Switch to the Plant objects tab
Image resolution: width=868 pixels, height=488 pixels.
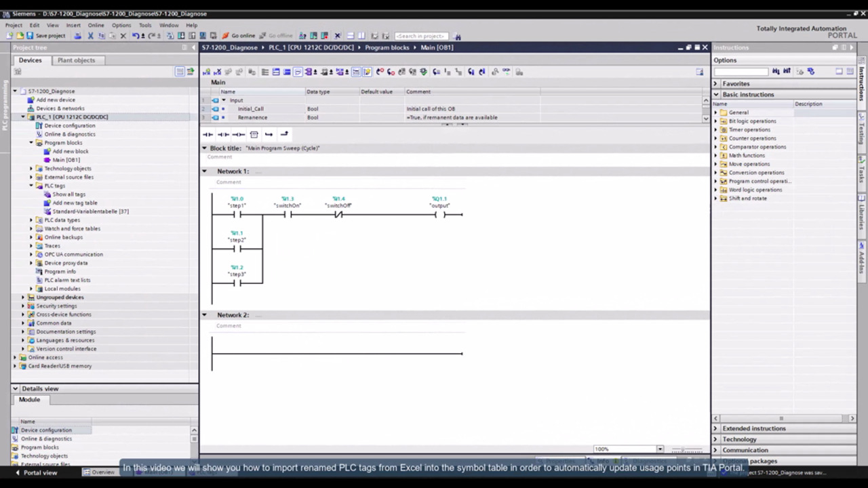pos(76,60)
